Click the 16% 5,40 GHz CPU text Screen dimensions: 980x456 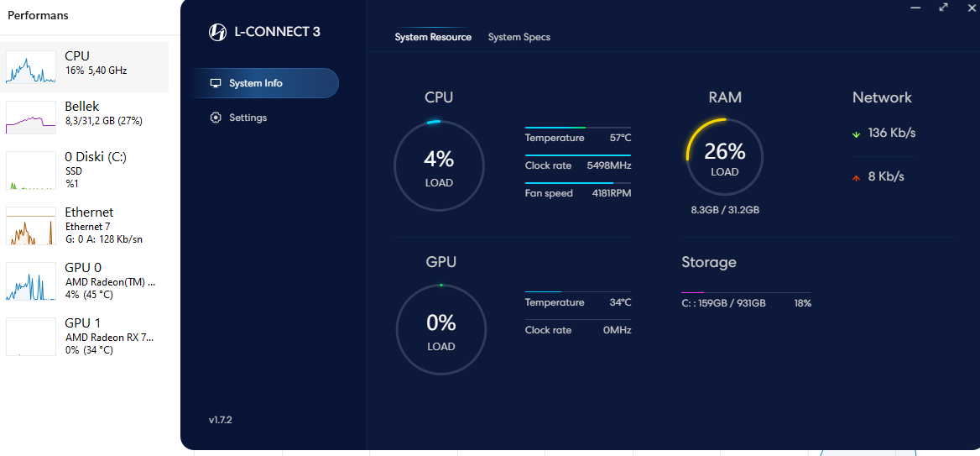click(x=96, y=71)
